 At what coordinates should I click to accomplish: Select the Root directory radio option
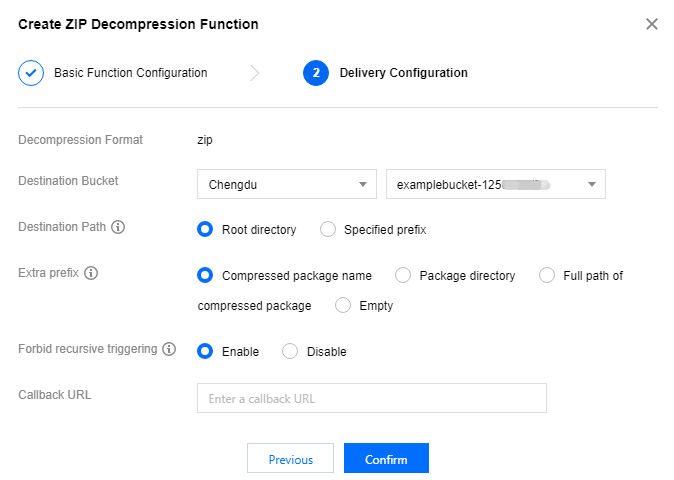pos(206,229)
